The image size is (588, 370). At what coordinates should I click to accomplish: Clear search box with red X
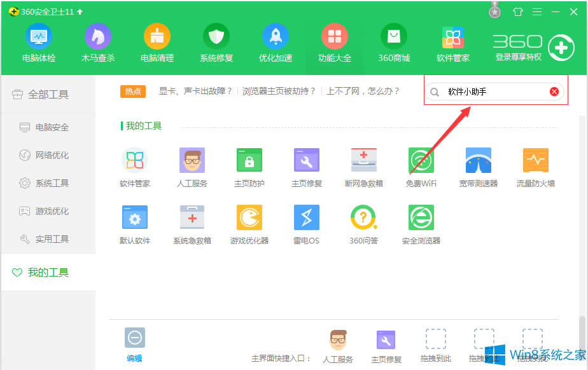[x=554, y=92]
